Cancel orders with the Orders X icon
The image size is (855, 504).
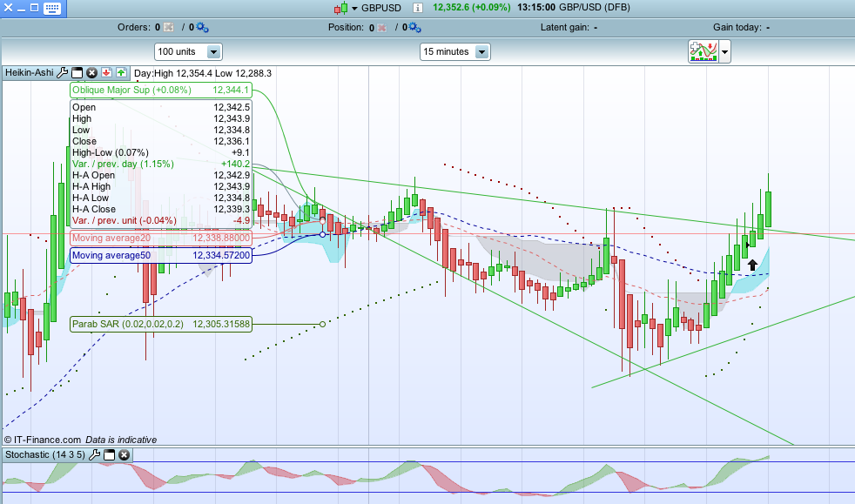[x=169, y=27]
